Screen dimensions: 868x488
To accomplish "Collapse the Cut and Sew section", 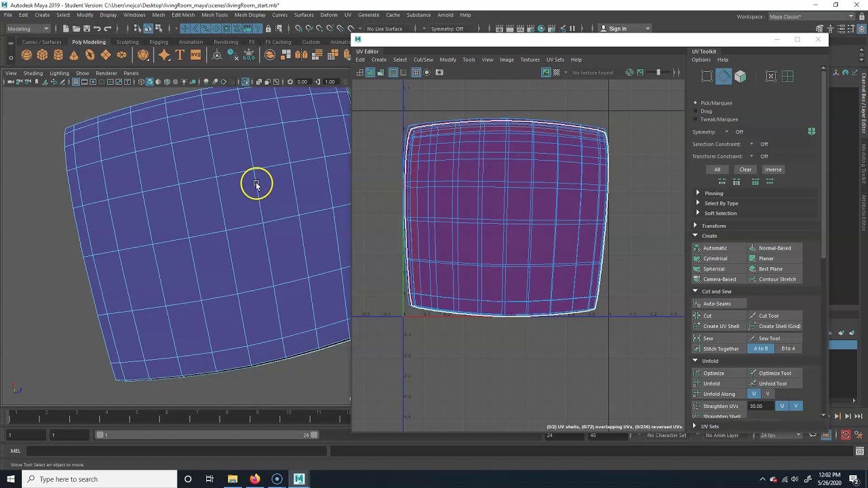I will click(695, 291).
